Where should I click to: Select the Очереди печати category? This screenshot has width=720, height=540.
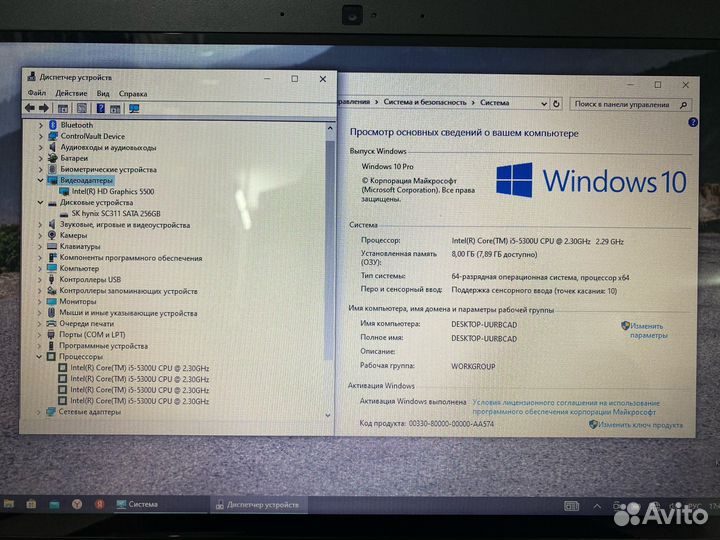click(x=86, y=324)
